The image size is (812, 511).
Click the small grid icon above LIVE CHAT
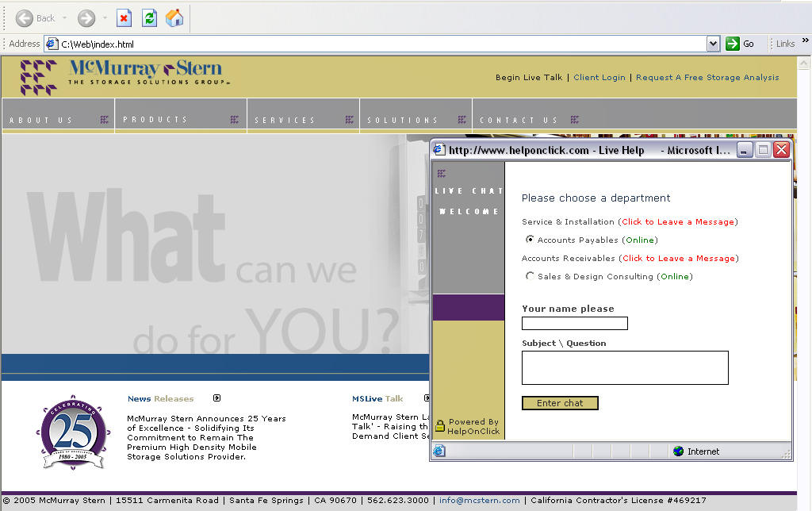[441, 173]
